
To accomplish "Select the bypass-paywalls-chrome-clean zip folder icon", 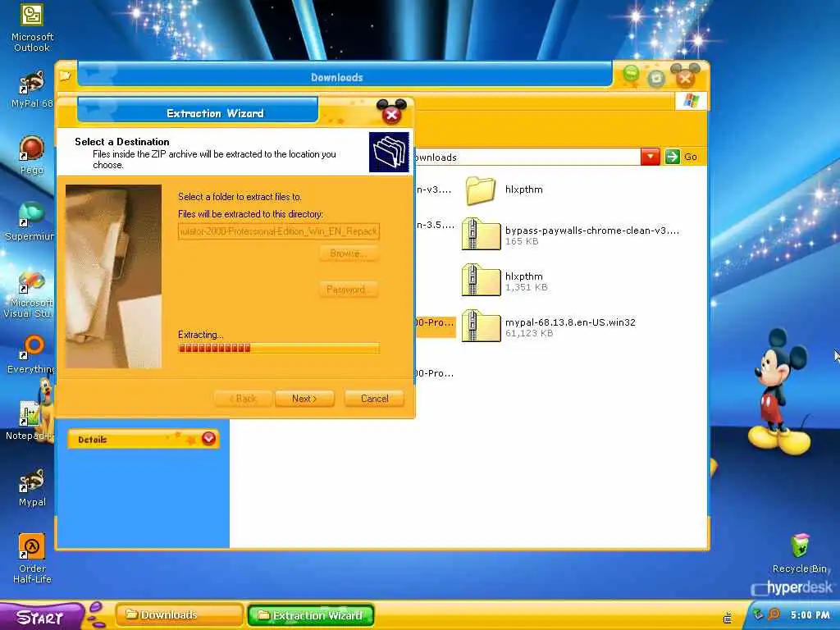I will coord(481,234).
